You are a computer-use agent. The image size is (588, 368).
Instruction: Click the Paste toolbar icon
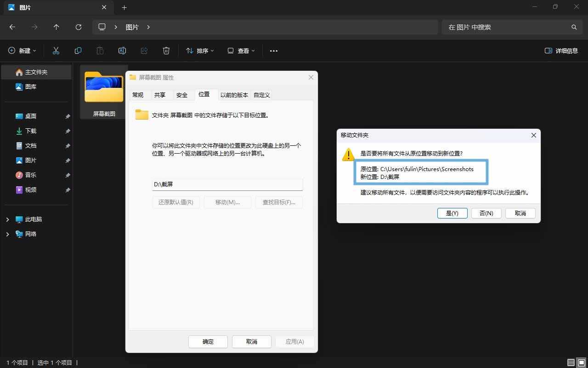100,51
